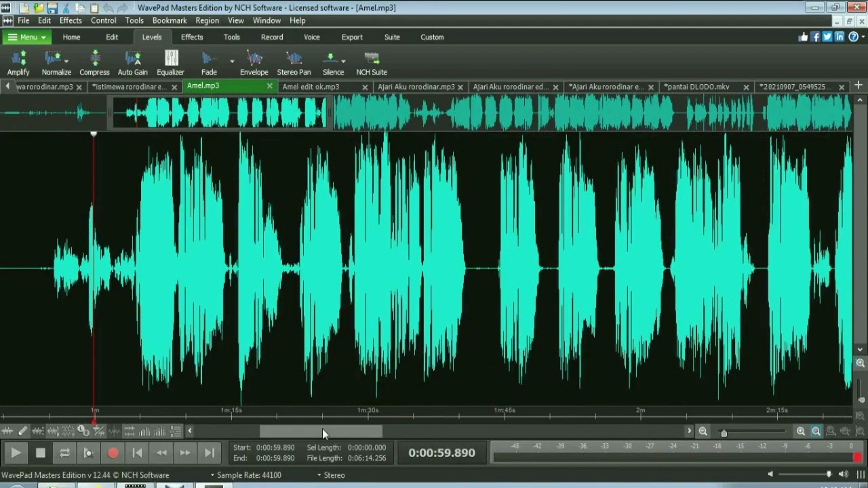The width and height of the screenshot is (868, 488).
Task: Start recording with the red button
Action: tap(113, 453)
